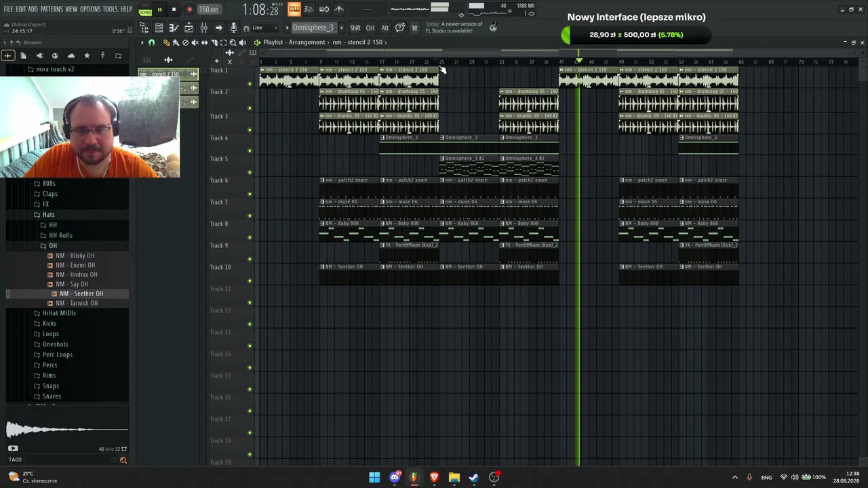Viewport: 868px width, 488px height.
Task: Open the browser cloud icon
Action: (71, 56)
